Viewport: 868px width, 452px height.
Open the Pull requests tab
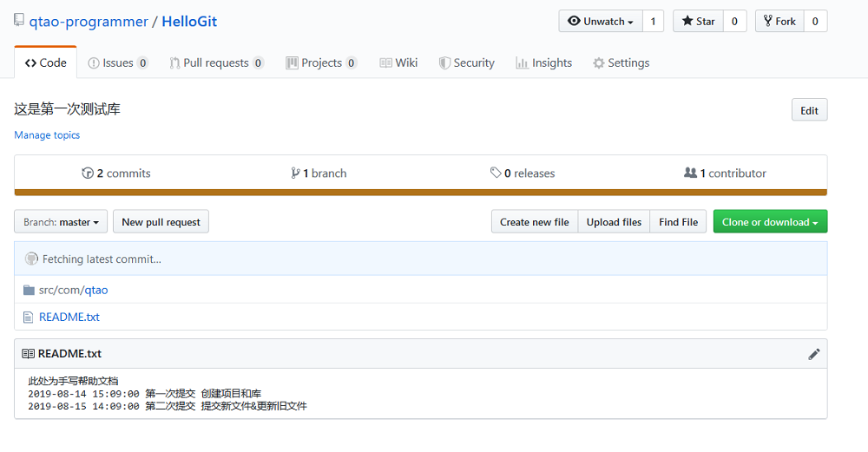click(x=216, y=62)
